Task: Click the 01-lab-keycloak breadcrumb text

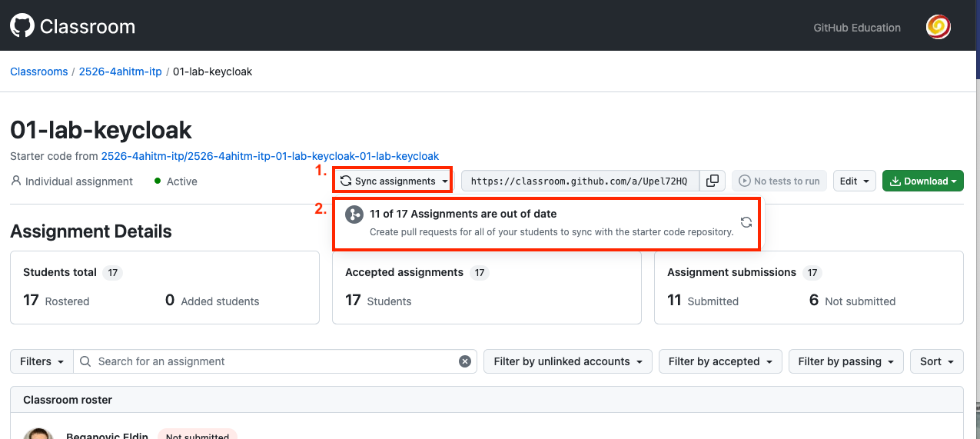Action: point(213,72)
